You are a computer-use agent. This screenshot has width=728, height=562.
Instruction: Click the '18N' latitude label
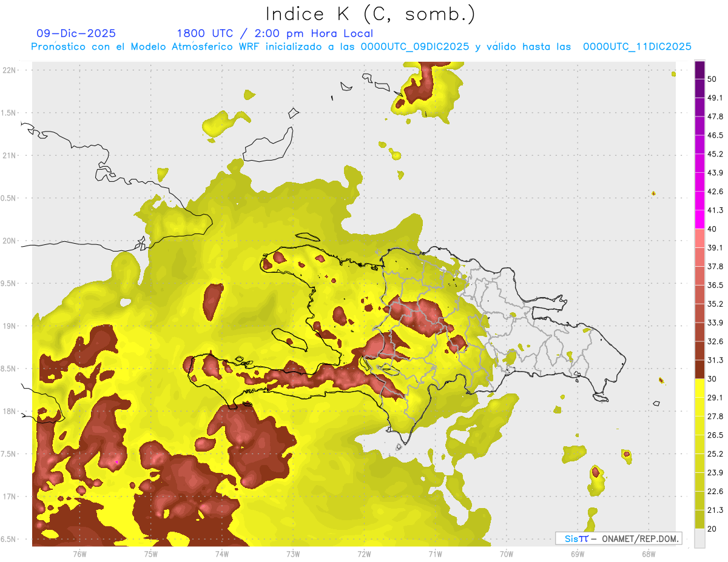(x=9, y=411)
